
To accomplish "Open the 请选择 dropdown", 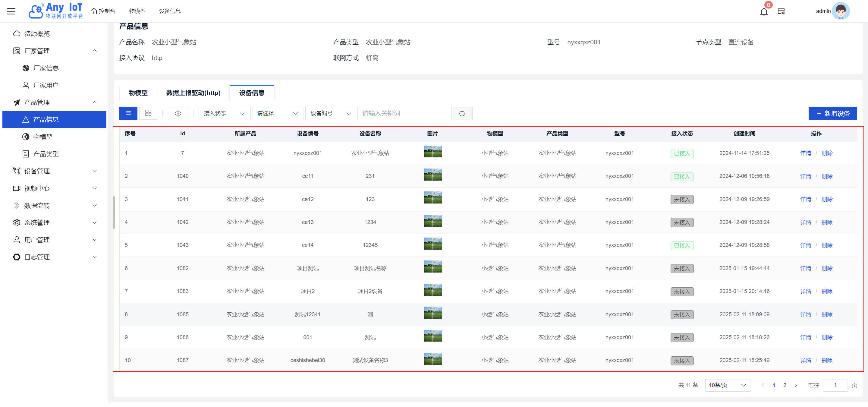I will click(277, 114).
